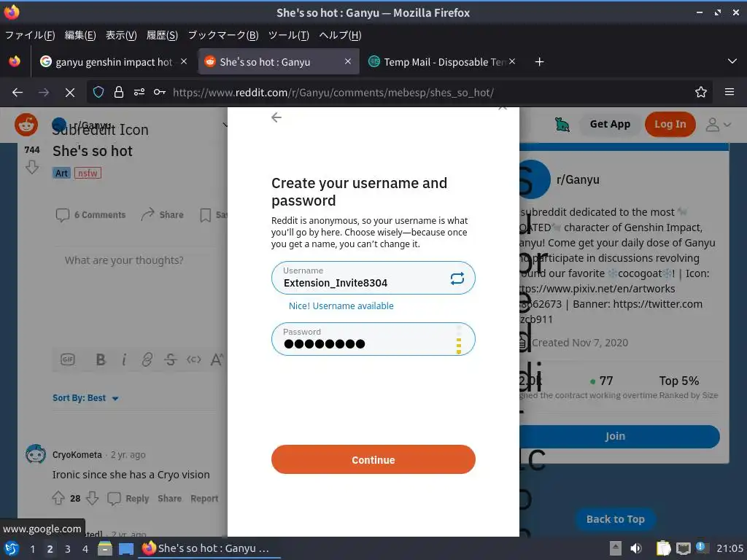747x560 pixels.
Task: Stop loading the page with the X button
Action: [70, 93]
